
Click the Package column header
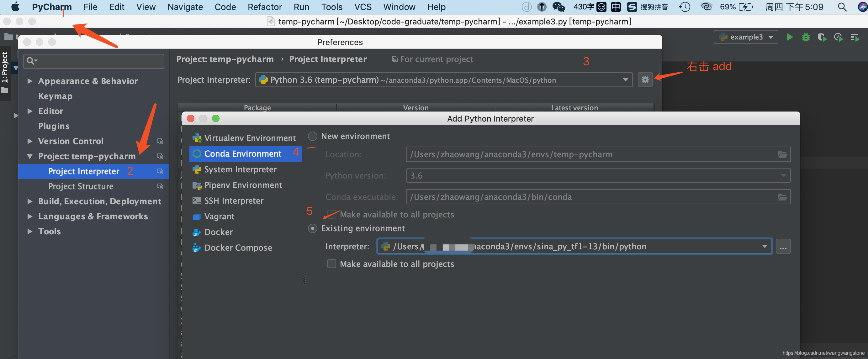click(257, 108)
